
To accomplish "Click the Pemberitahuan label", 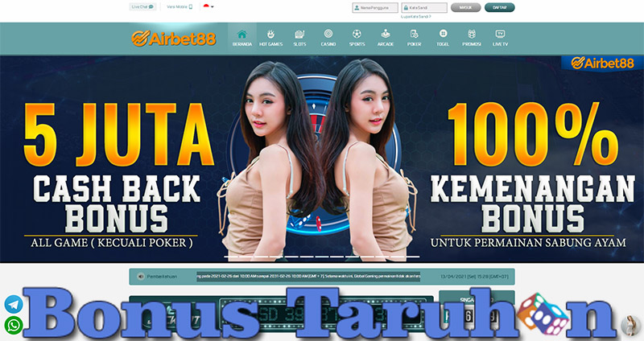I will click(x=162, y=277).
